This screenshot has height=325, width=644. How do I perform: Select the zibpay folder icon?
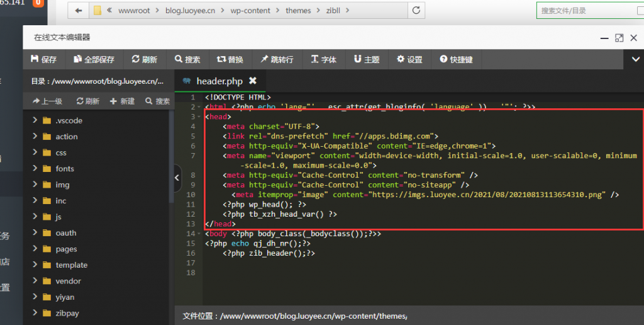(47, 313)
